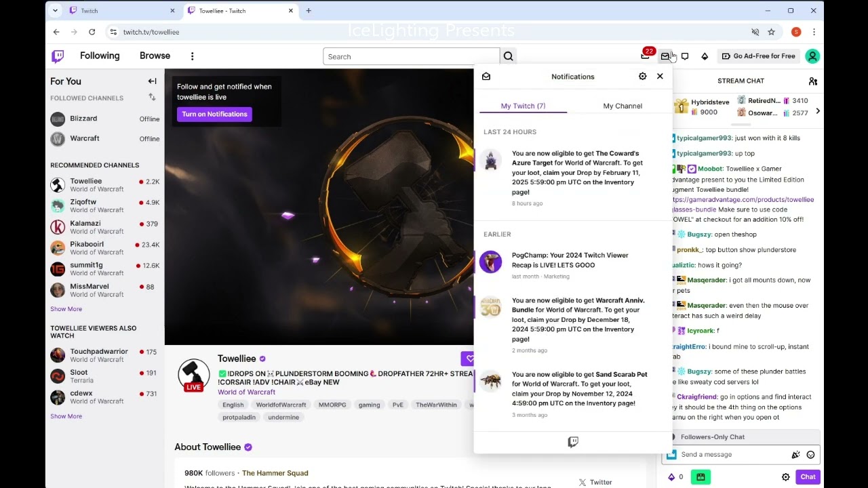Open the Warcraft followed channel
868x488 pixels.
pyautogui.click(x=105, y=138)
